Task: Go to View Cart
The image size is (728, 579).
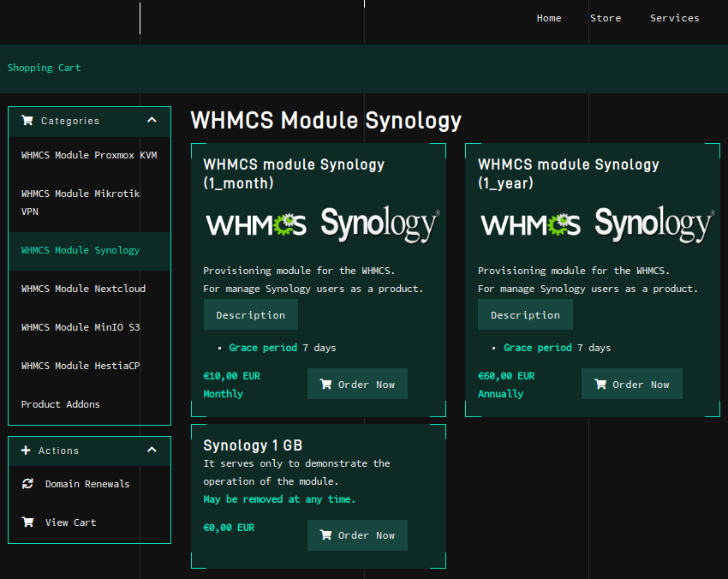Action: 89,522
